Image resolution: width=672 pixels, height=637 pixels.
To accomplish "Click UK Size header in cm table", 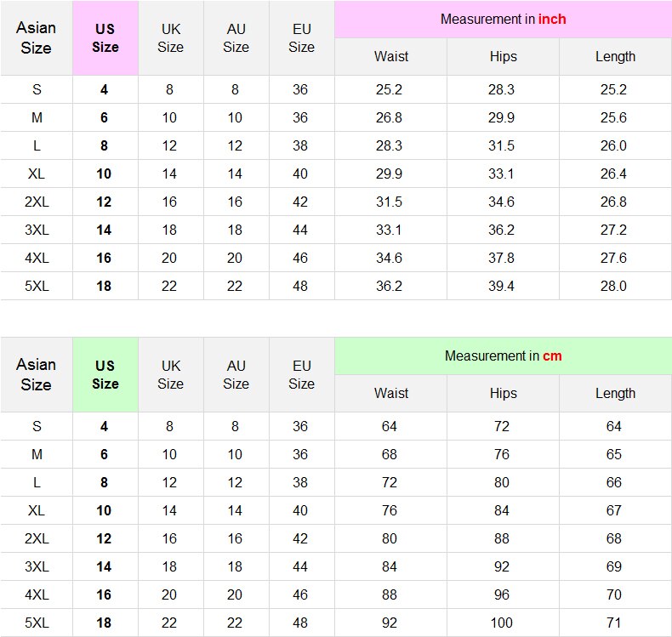I will tap(170, 374).
